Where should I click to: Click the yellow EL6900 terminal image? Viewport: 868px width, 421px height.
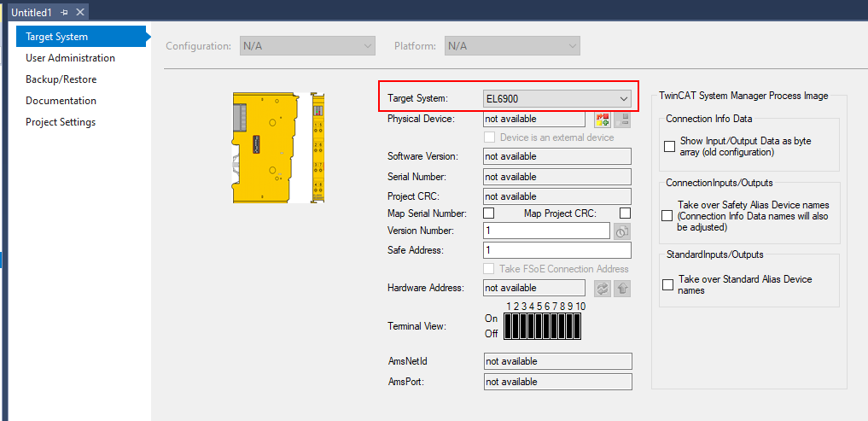click(x=278, y=148)
